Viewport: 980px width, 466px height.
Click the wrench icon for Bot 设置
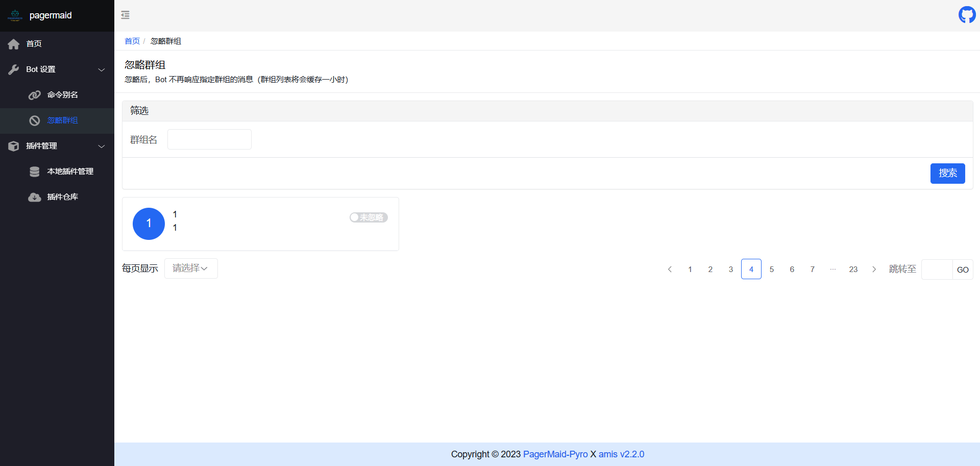click(x=14, y=69)
